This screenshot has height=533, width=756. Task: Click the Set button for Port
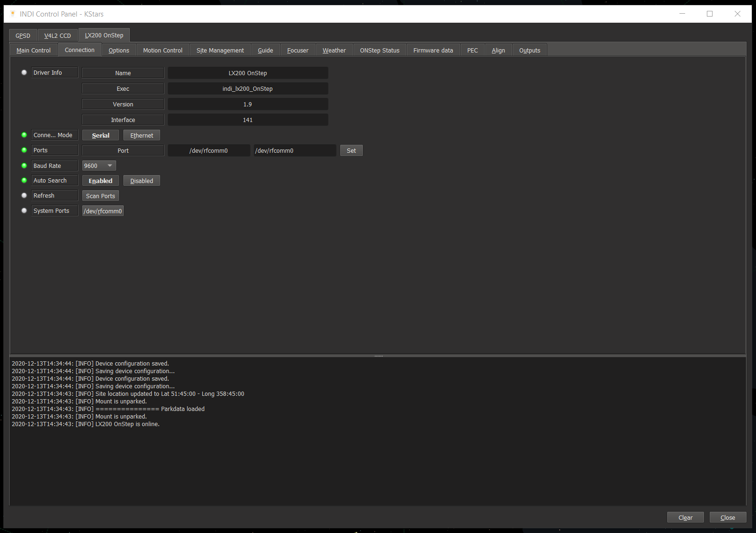coord(352,150)
